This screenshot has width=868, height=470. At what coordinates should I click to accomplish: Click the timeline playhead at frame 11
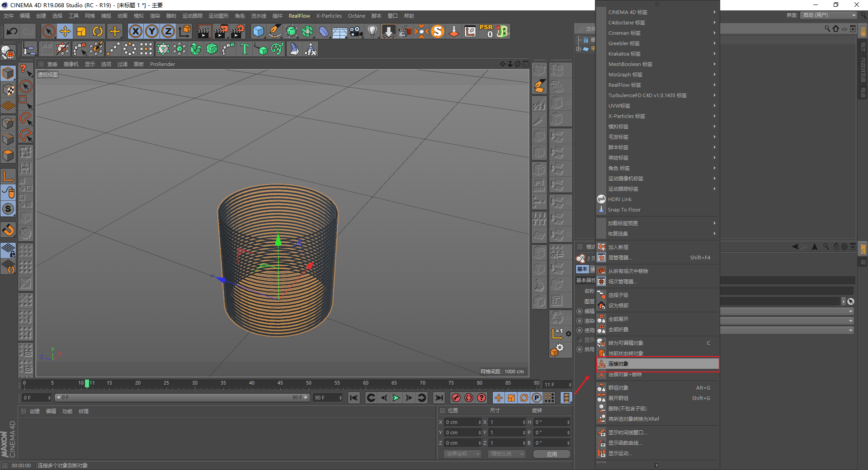click(87, 383)
